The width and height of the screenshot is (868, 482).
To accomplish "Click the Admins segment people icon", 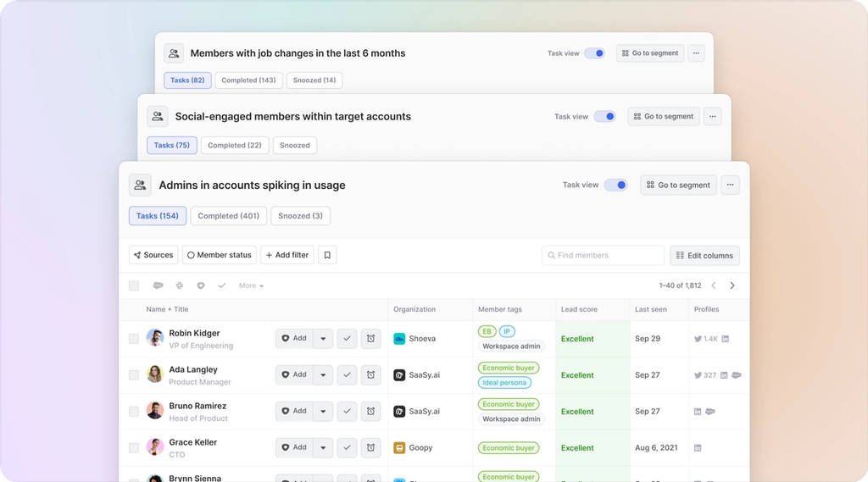I will point(140,185).
